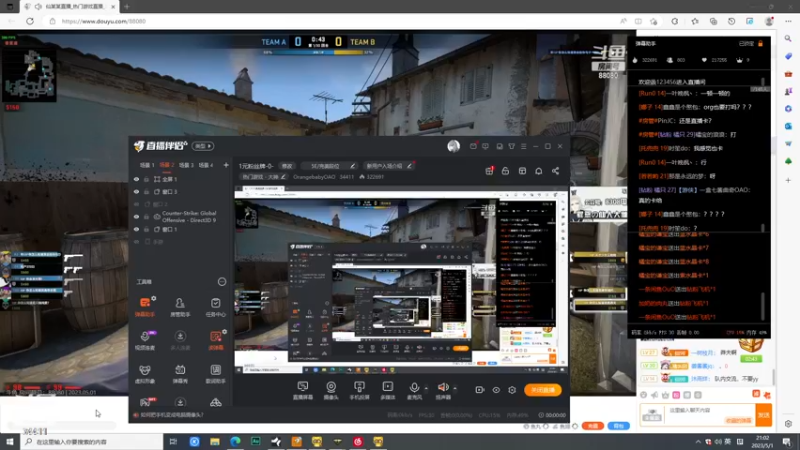Open the 弹幕秀 tool
This screenshot has width=800, height=450.
pos(180,373)
